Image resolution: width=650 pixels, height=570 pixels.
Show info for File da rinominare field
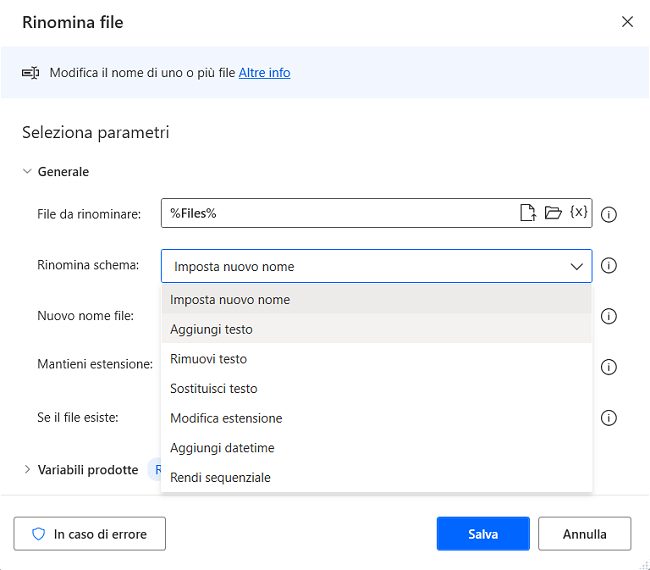608,214
